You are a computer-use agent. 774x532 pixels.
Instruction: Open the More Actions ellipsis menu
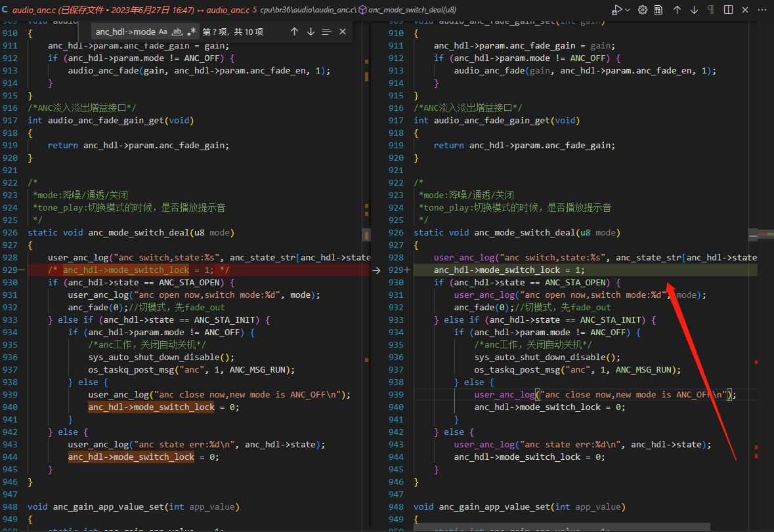tap(762, 10)
